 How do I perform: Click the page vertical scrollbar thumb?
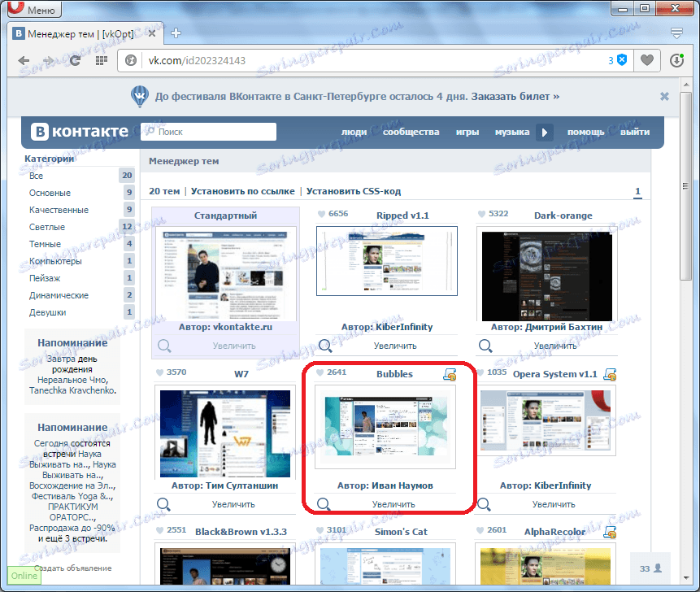pyautogui.click(x=685, y=186)
